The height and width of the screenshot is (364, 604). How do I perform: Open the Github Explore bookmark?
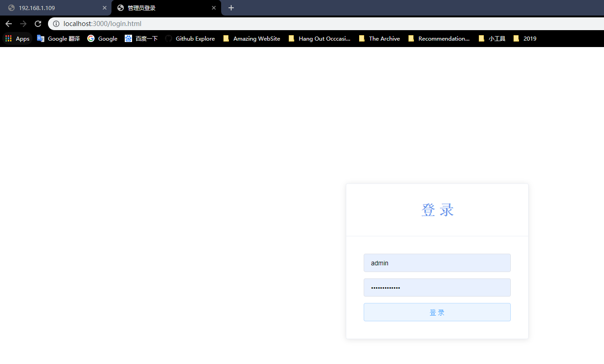(190, 38)
